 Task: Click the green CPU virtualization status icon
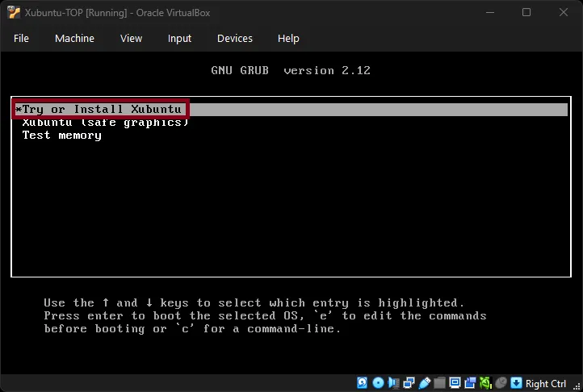point(485,383)
